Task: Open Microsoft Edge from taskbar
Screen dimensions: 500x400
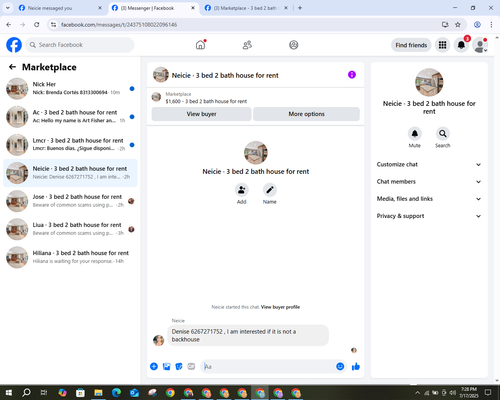Action: click(x=116, y=393)
